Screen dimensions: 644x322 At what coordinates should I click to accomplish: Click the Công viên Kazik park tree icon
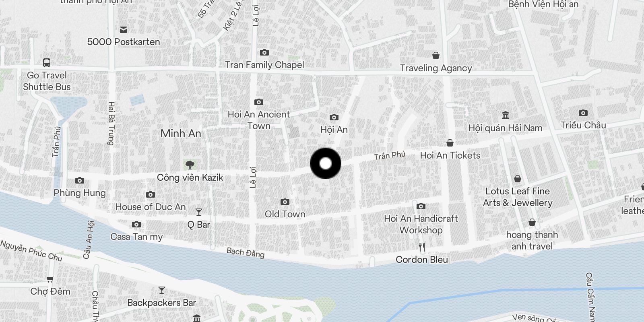point(190,164)
